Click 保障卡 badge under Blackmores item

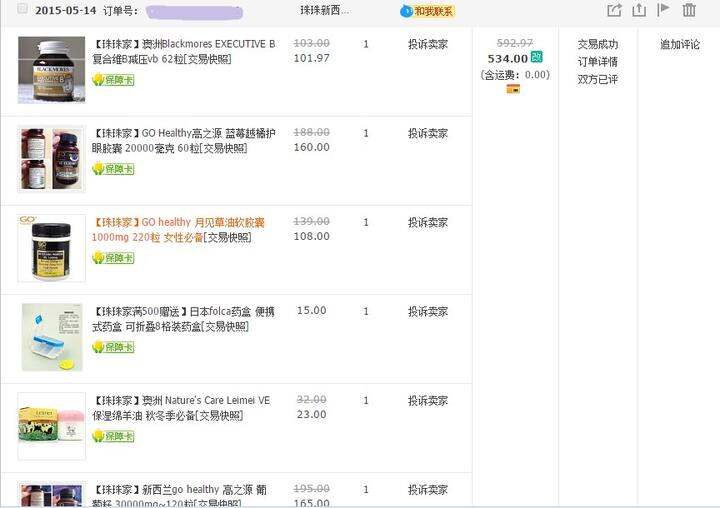(113, 80)
